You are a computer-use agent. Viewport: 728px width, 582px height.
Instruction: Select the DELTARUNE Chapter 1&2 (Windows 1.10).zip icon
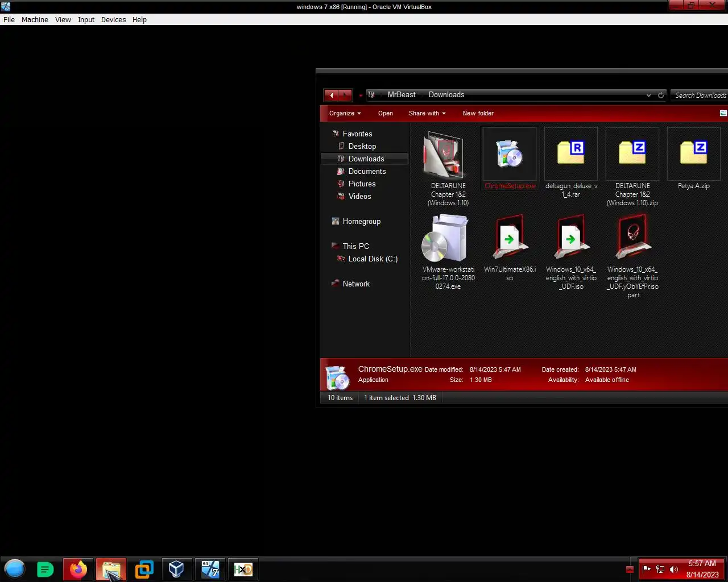pyautogui.click(x=632, y=153)
